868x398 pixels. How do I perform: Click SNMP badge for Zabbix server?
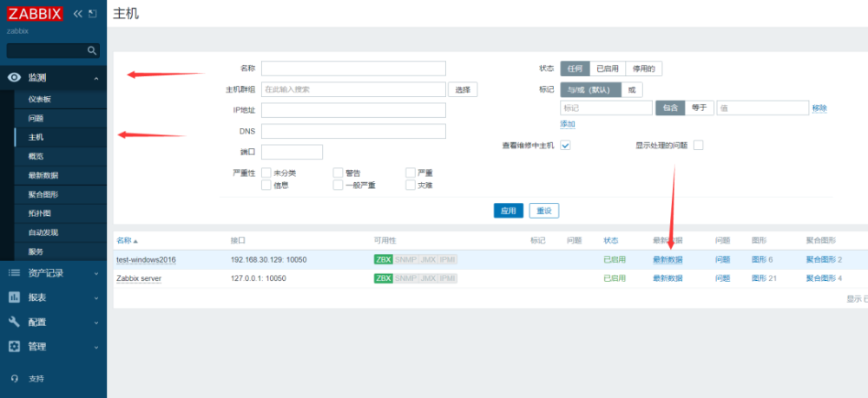(405, 278)
